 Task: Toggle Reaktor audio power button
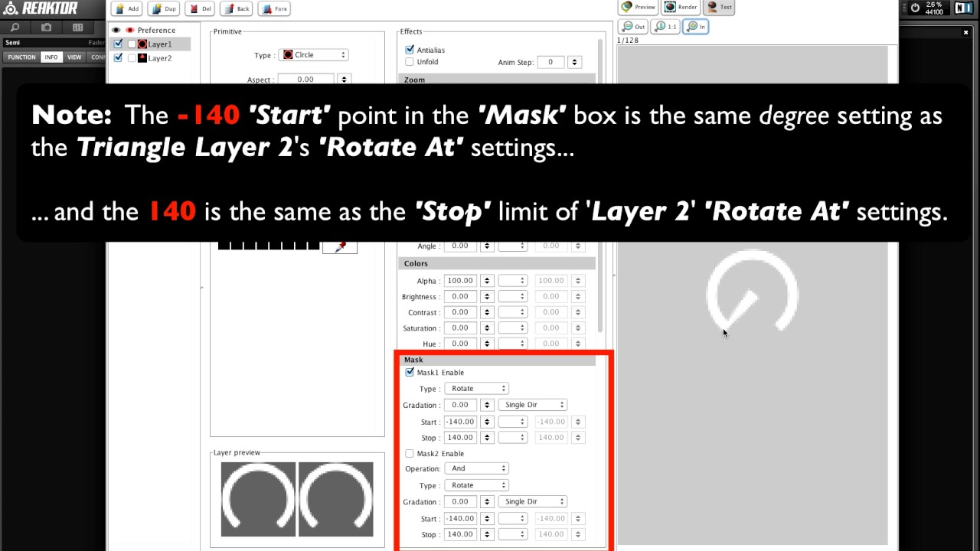[915, 8]
